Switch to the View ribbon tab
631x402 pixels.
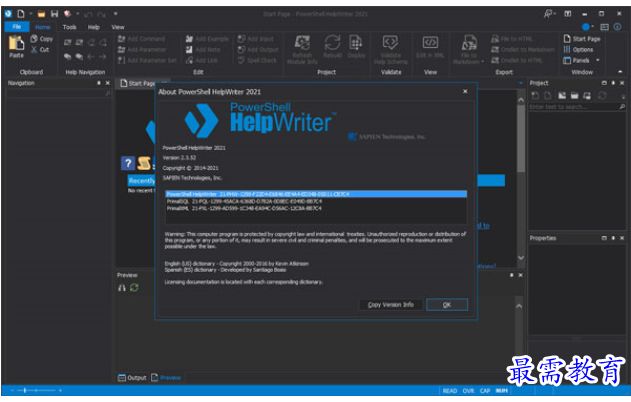(118, 27)
